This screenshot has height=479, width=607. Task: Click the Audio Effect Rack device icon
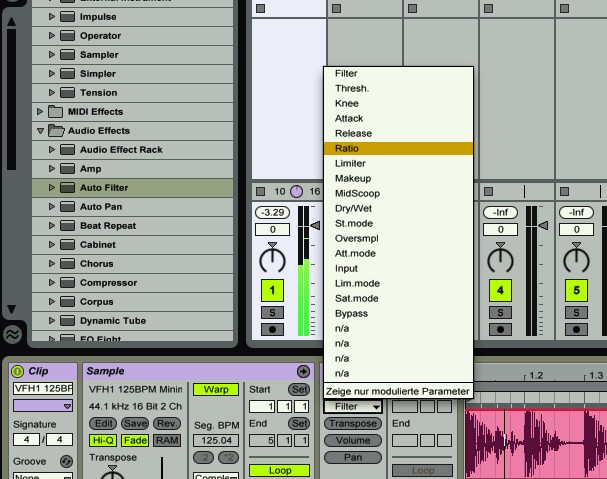click(x=67, y=149)
